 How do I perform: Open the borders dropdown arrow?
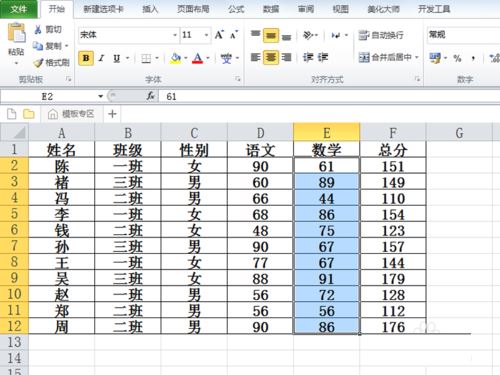coord(157,58)
